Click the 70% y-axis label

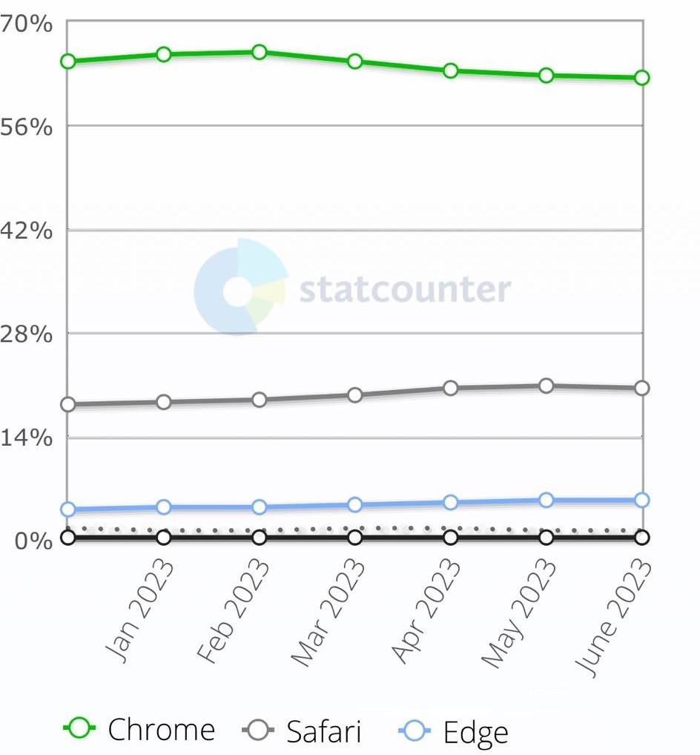(x=27, y=24)
